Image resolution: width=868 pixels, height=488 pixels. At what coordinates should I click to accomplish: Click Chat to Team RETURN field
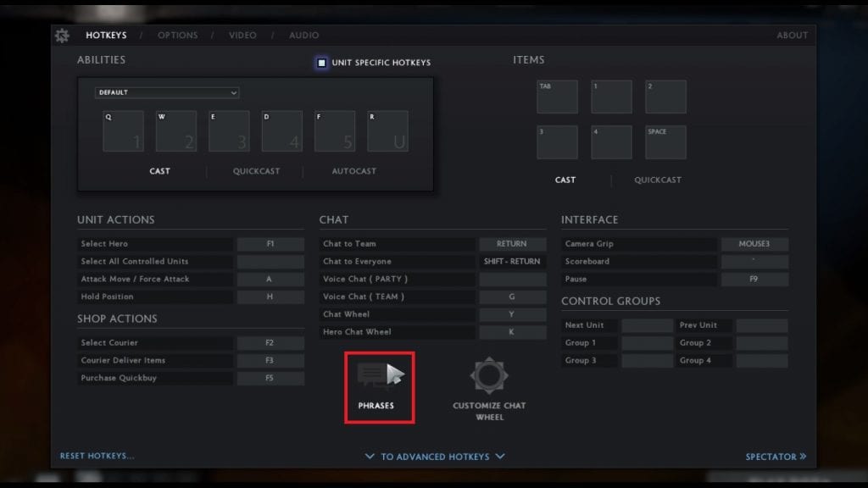click(512, 244)
